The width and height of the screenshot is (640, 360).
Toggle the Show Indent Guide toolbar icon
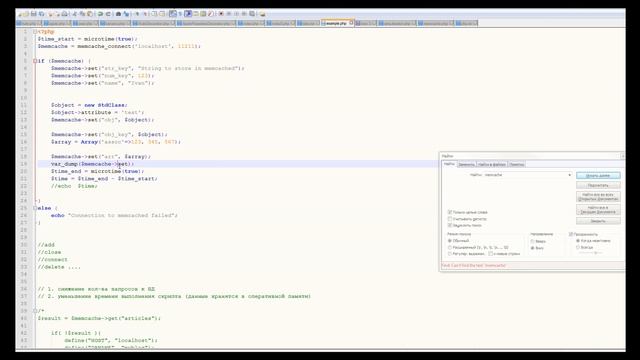pyautogui.click(x=188, y=14)
